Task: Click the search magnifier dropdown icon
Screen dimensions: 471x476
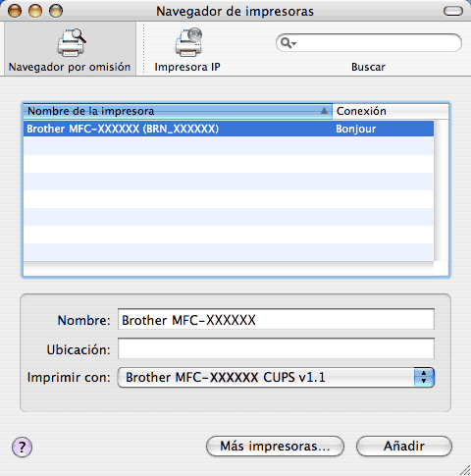Action: pyautogui.click(x=288, y=43)
